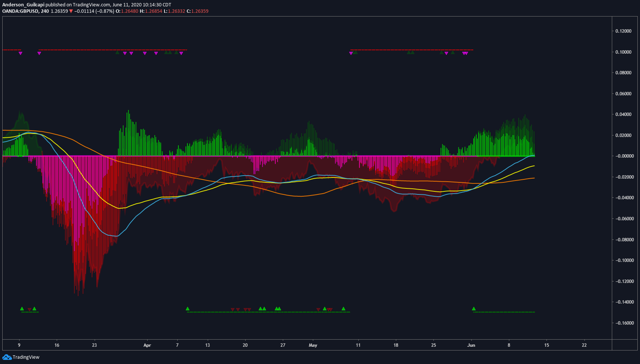Click the 18 date label on time axis
The height and width of the screenshot is (364, 640).
[396, 345]
